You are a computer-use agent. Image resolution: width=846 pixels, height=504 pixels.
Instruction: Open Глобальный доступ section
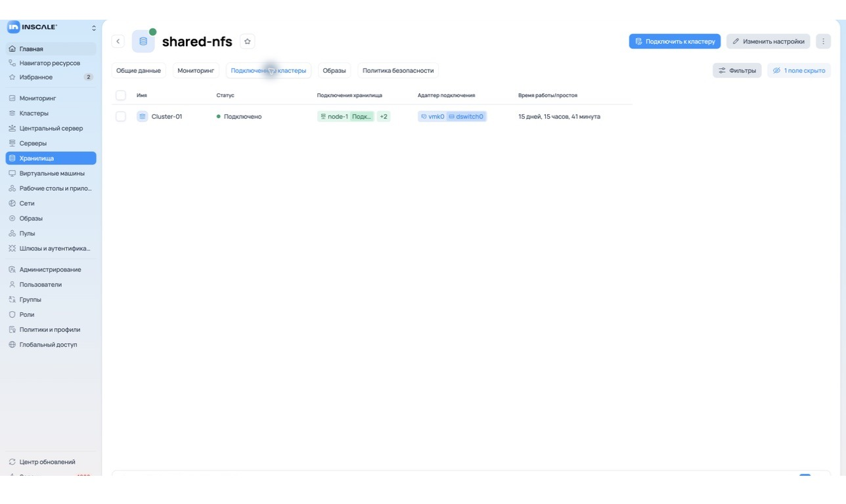click(51, 345)
